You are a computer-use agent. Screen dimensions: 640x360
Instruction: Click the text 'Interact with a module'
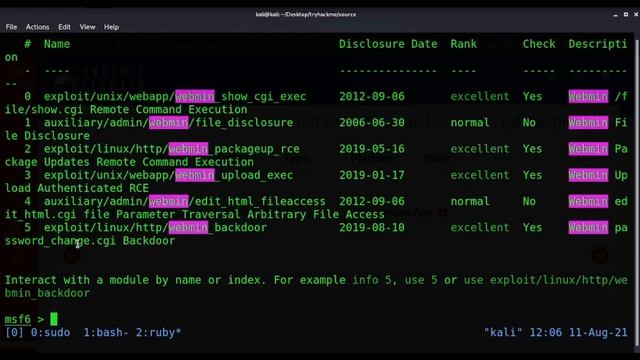coord(77,280)
